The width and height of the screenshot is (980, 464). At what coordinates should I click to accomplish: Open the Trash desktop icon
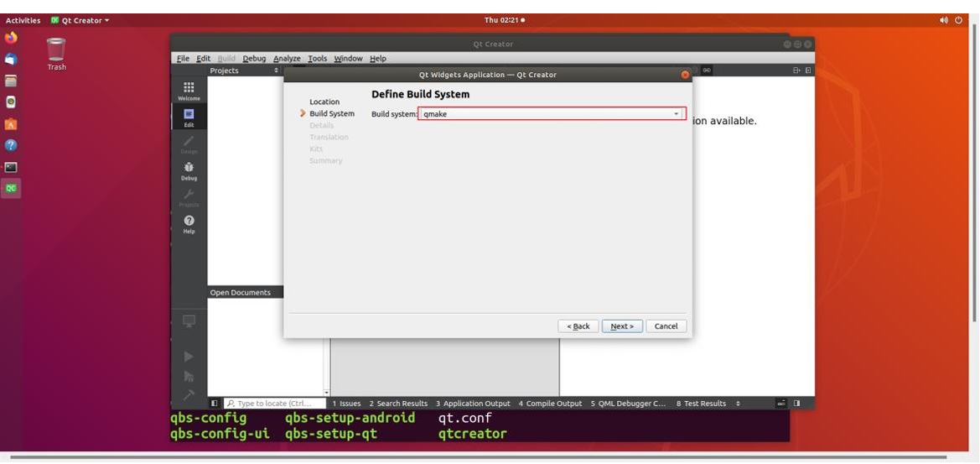tap(56, 54)
